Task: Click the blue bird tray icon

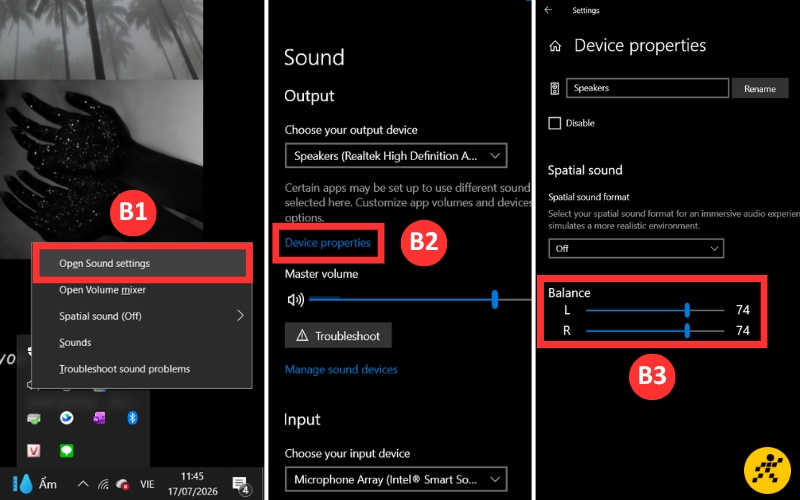Action: [x=67, y=418]
